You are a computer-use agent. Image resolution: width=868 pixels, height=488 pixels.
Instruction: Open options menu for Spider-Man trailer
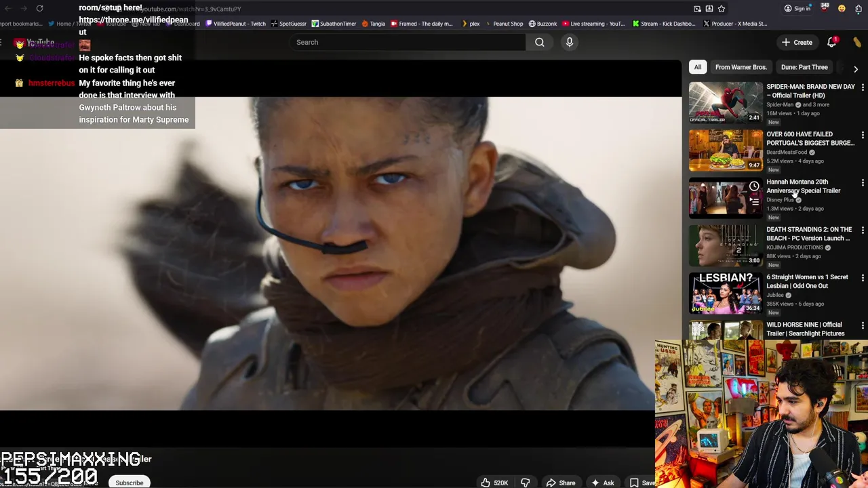[863, 87]
